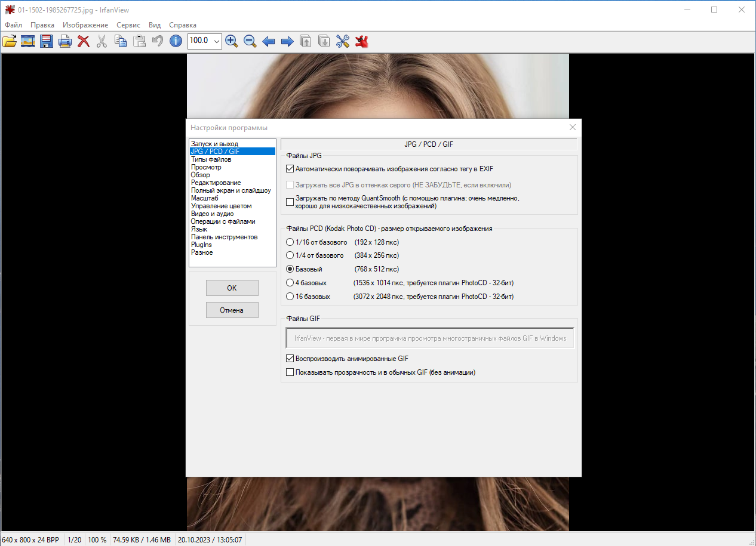Go to next image with right arrow
The image size is (756, 546).
[287, 41]
